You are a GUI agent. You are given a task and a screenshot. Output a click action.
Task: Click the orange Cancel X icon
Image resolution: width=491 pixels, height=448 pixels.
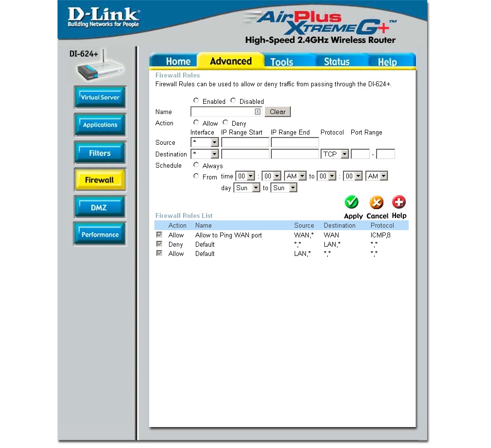pyautogui.click(x=377, y=202)
